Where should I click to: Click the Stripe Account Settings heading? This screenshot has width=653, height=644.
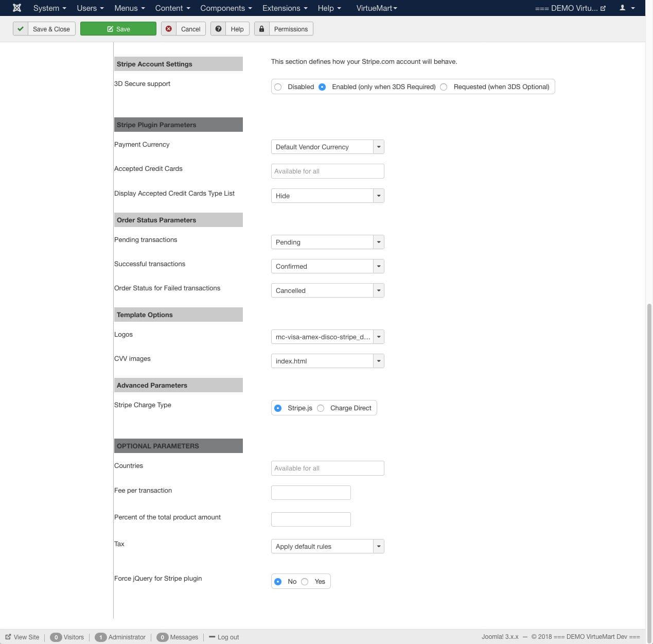pyautogui.click(x=178, y=64)
